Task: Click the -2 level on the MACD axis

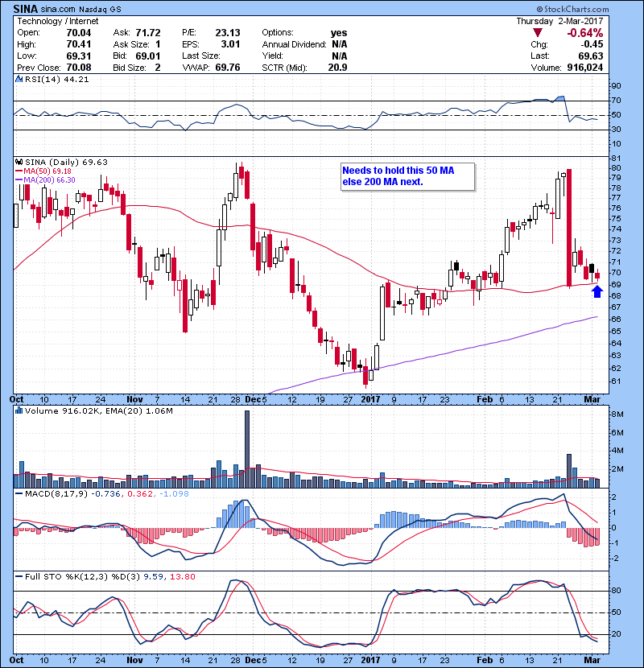Action: [x=615, y=559]
